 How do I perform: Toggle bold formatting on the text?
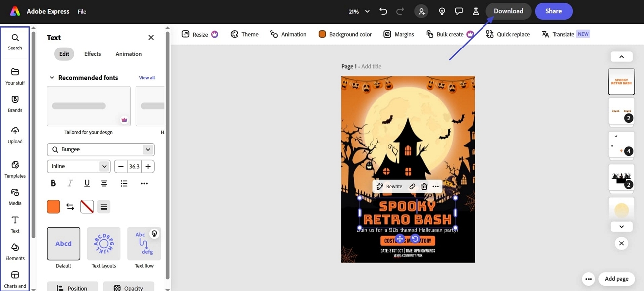53,183
